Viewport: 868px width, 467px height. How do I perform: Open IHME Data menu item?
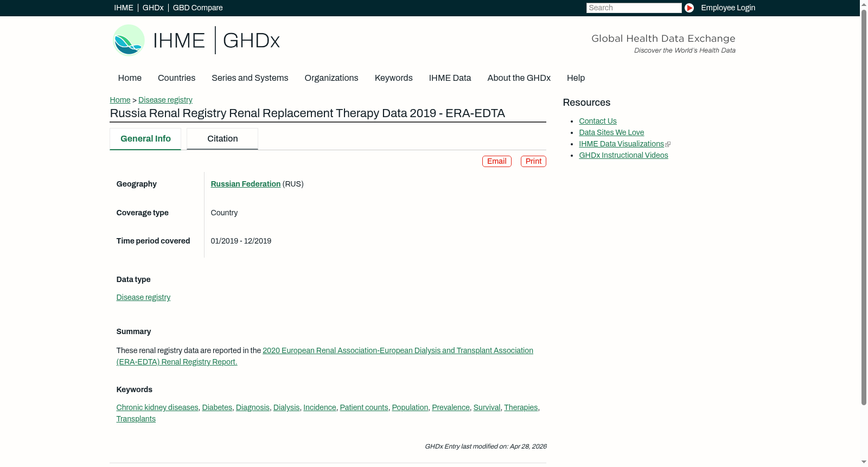(x=450, y=78)
